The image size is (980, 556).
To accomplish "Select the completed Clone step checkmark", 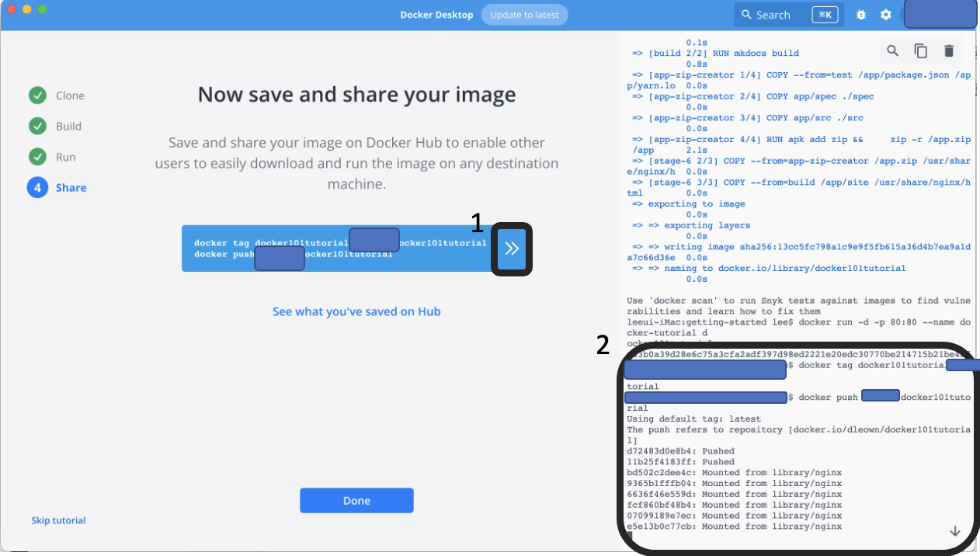I will (x=37, y=96).
